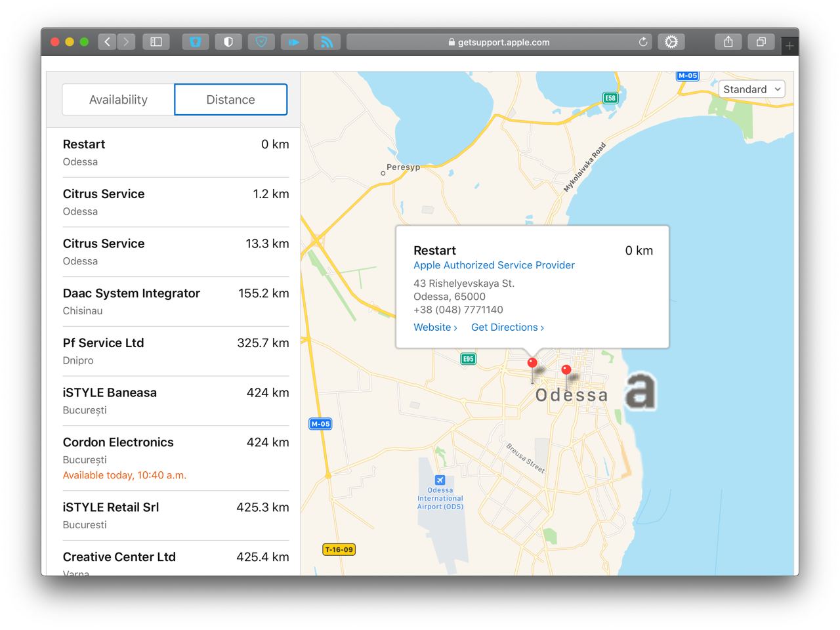Viewport: 840px width, 630px height.
Task: Select Citrus Service 13.3 km entry
Action: [176, 252]
